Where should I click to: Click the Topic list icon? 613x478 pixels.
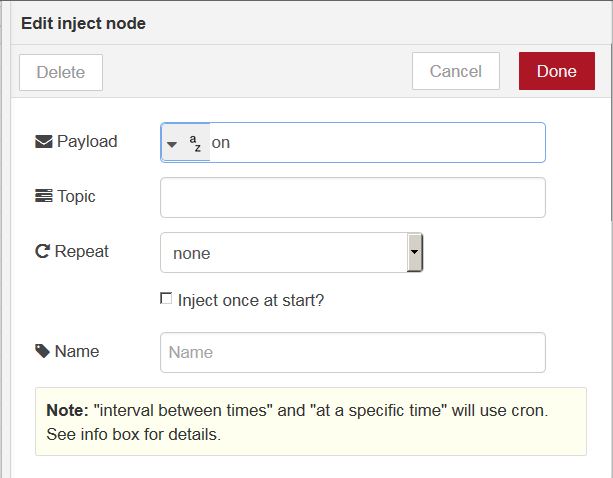43,197
